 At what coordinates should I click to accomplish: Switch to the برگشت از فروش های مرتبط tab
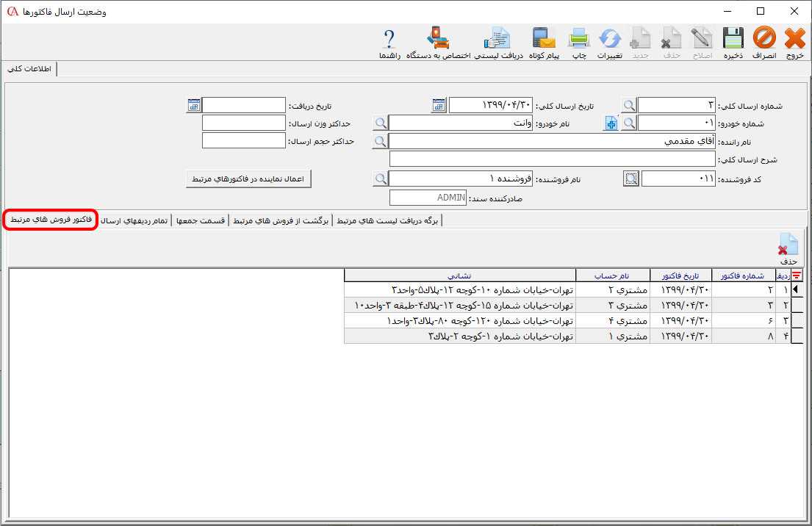pyautogui.click(x=281, y=220)
